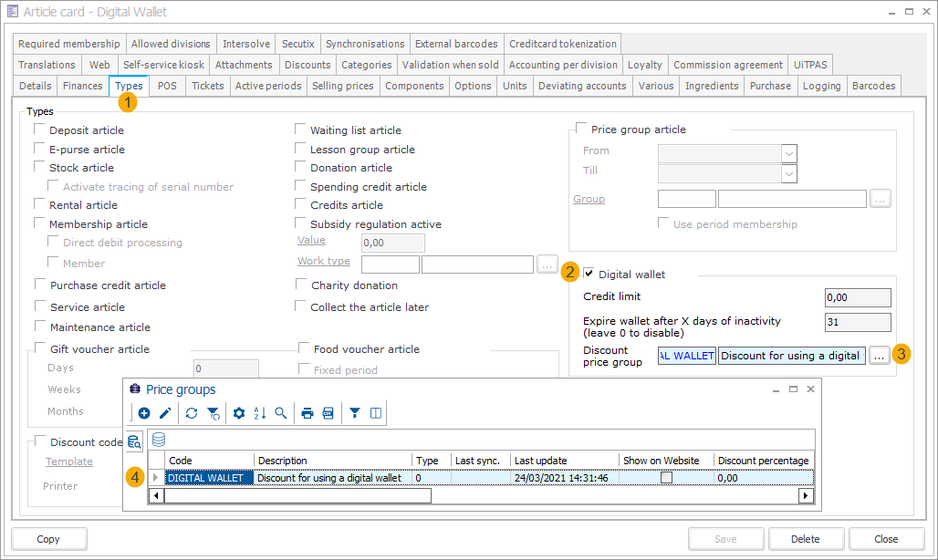Image resolution: width=938 pixels, height=560 pixels.
Task: Expand the DIGITAL WALLET row indicator arrow
Action: pyautogui.click(x=156, y=478)
